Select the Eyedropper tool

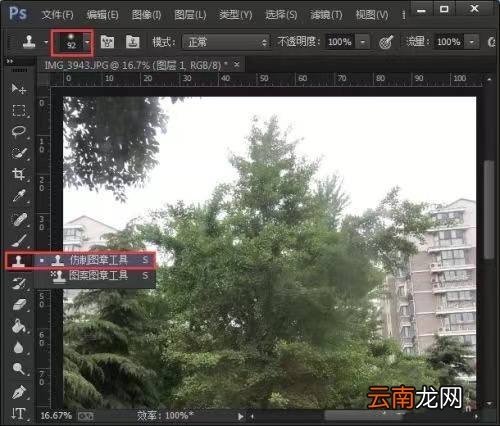(x=18, y=196)
